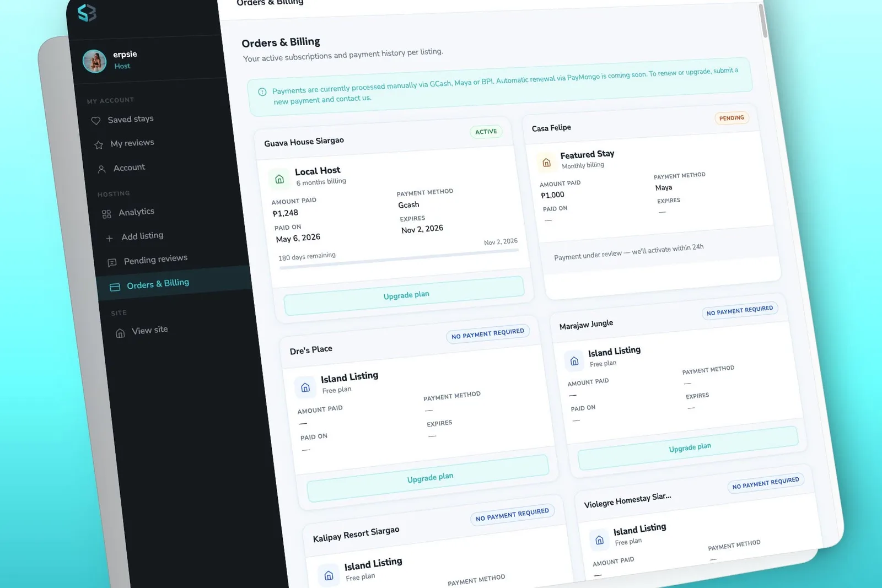This screenshot has width=882, height=588.
Task: Click the Orders & Billing page heading
Action: click(281, 42)
